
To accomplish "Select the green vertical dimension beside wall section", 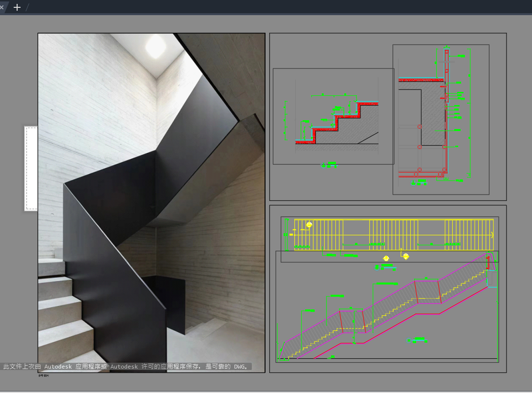I will [469, 113].
